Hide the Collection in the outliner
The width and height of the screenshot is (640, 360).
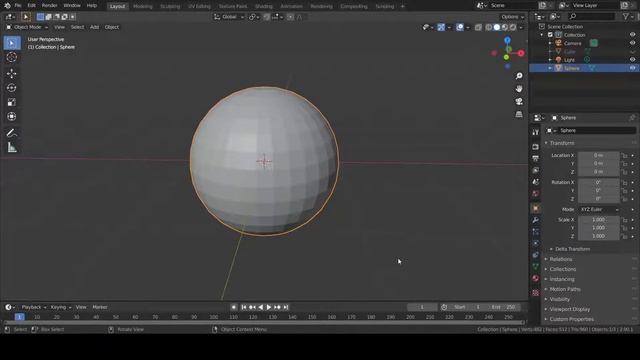click(x=632, y=35)
